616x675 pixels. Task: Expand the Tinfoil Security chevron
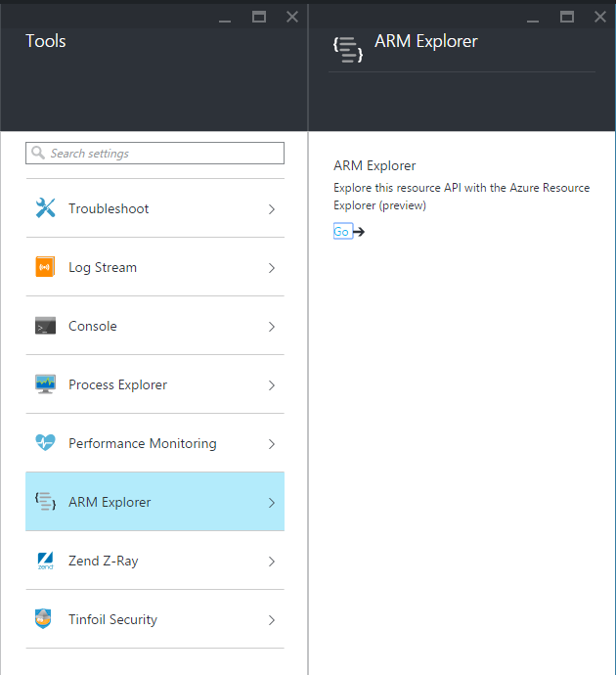pos(272,620)
